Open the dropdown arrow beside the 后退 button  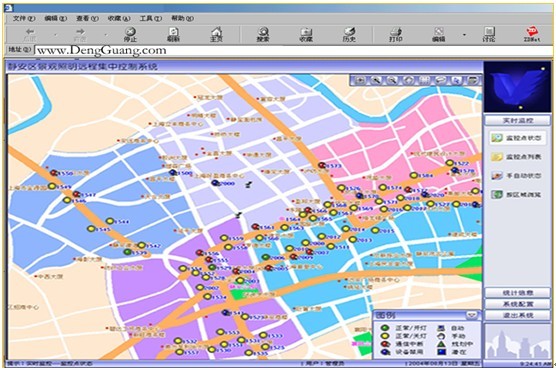point(56,35)
